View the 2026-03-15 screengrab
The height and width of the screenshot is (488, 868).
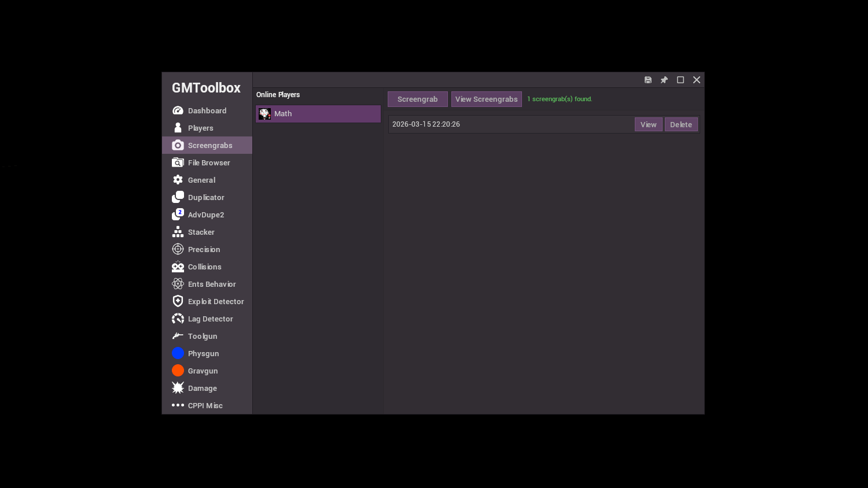point(648,124)
